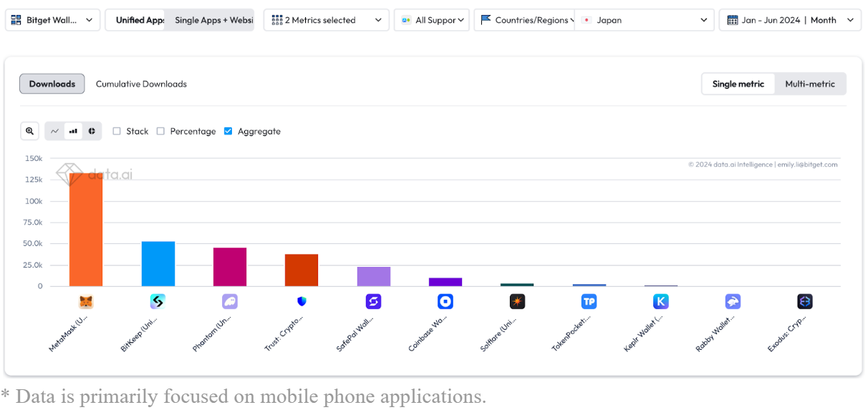Enable the Stack checkbox
Viewport: 868px width, 410px height.
coord(117,131)
